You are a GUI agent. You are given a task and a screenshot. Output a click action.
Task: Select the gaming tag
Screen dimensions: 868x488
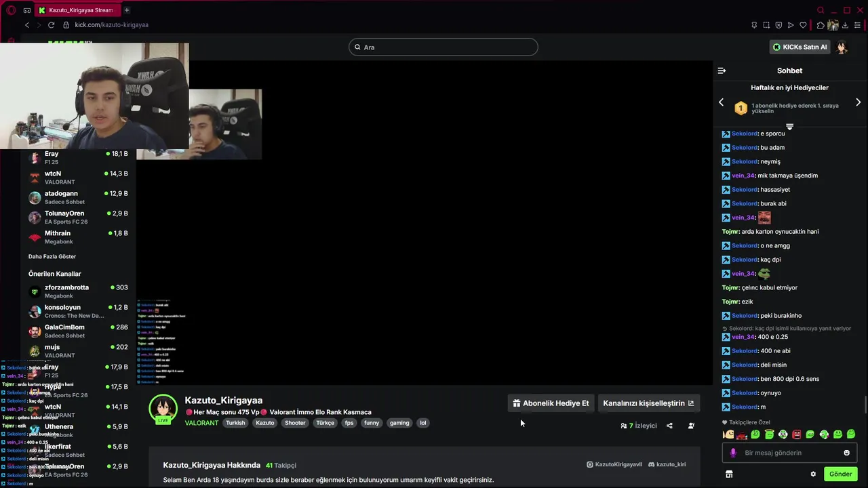coord(399,423)
